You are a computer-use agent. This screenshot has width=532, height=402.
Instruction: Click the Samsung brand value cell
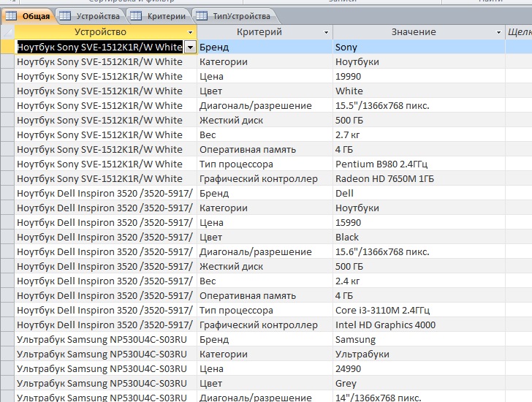419,339
